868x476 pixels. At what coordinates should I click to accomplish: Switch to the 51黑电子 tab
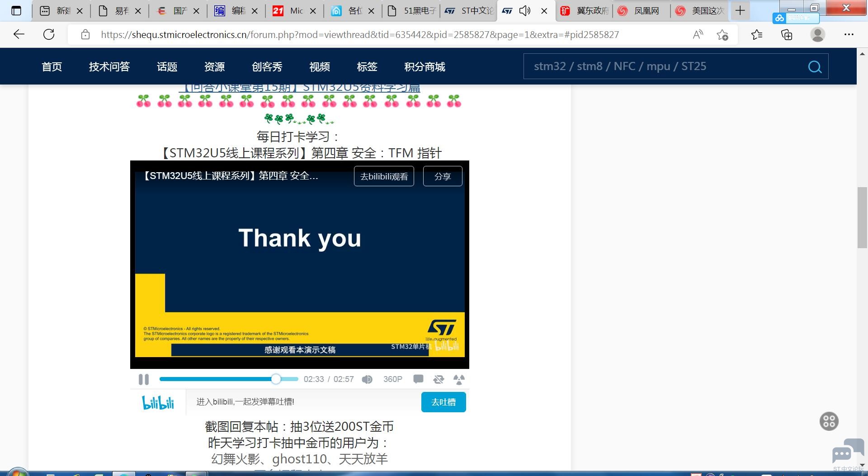412,11
